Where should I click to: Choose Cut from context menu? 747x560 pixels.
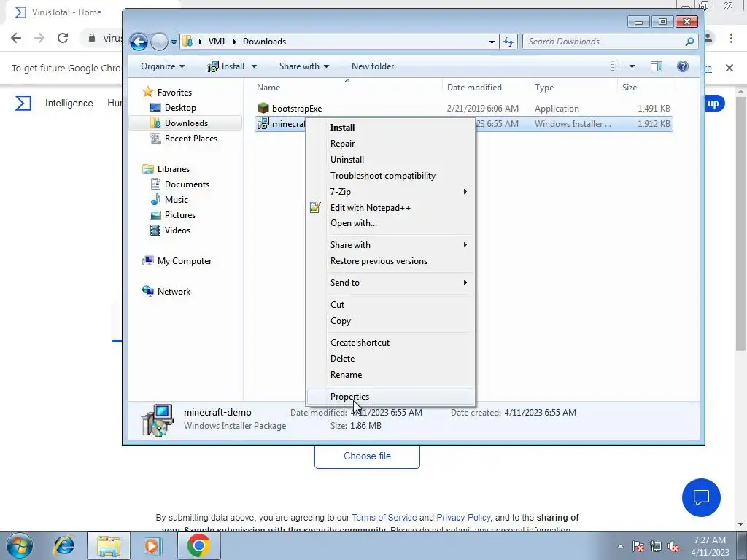337,305
